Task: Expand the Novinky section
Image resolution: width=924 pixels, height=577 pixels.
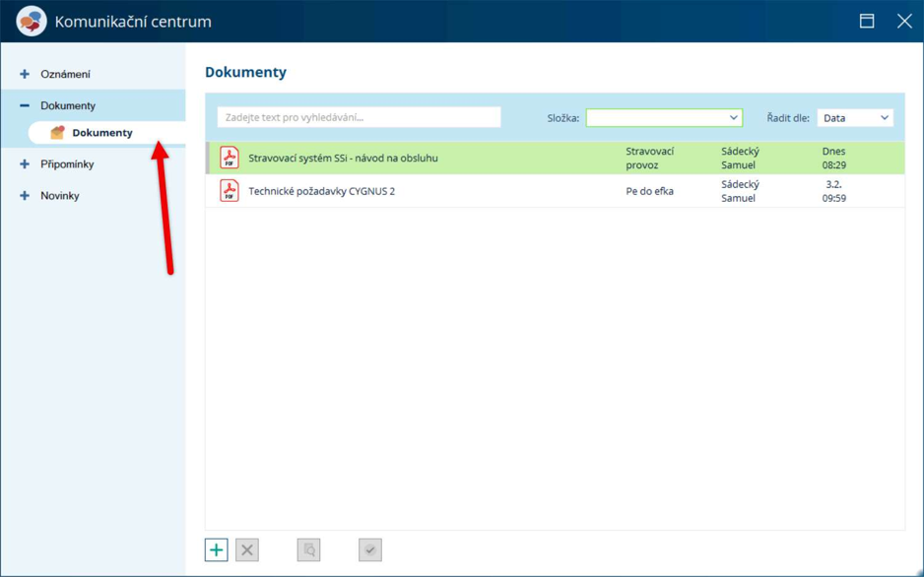Action: 25,196
